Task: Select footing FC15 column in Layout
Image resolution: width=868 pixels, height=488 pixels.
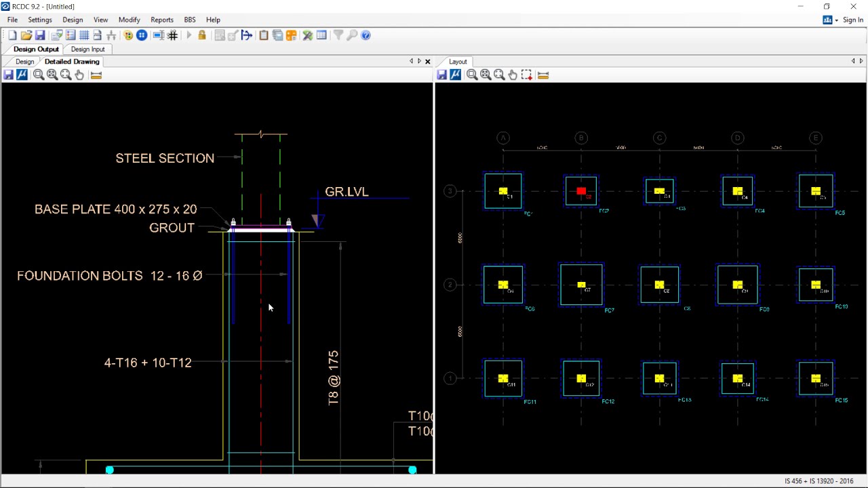Action: pos(816,378)
